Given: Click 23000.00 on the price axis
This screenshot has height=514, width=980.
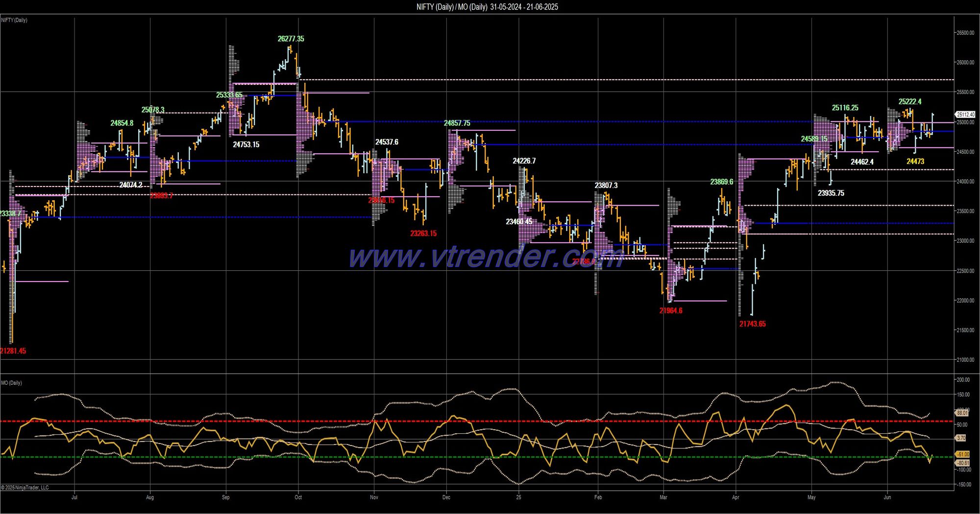Looking at the screenshot, I should (x=965, y=241).
